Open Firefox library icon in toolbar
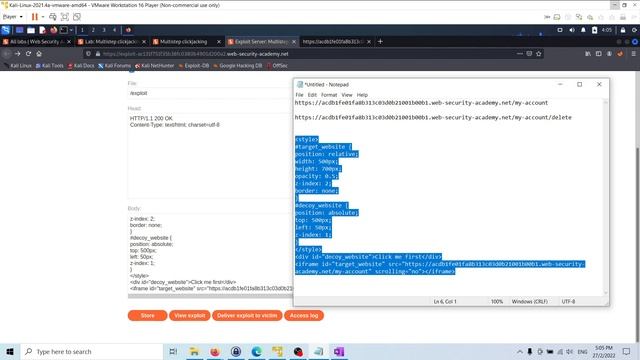Image resolution: width=640 pixels, height=360 pixels. tap(588, 53)
